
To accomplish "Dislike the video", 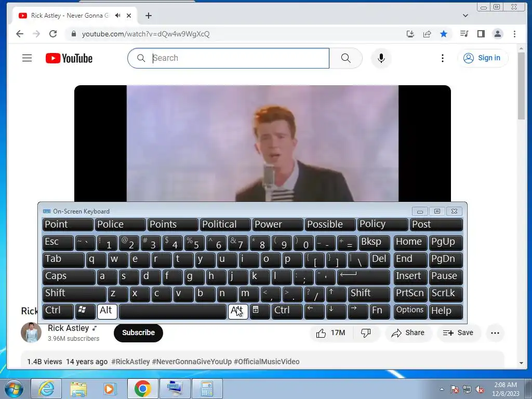I will click(x=366, y=333).
